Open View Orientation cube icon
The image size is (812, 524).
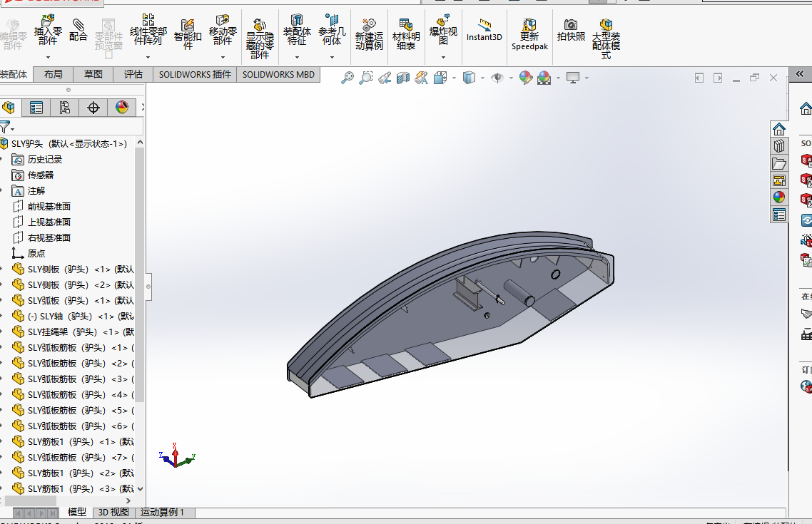440,78
